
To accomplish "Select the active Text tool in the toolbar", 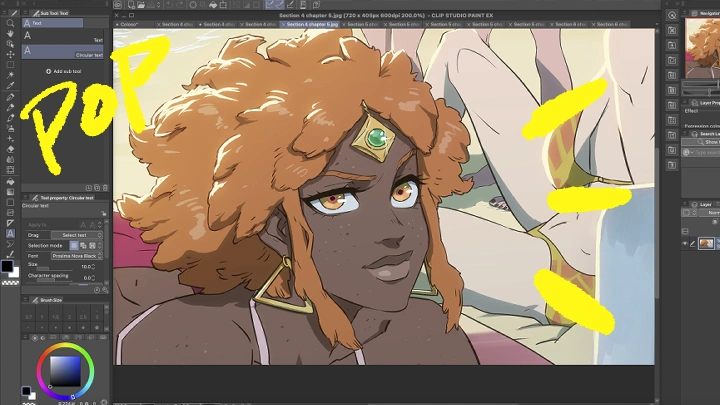I will click(x=10, y=233).
